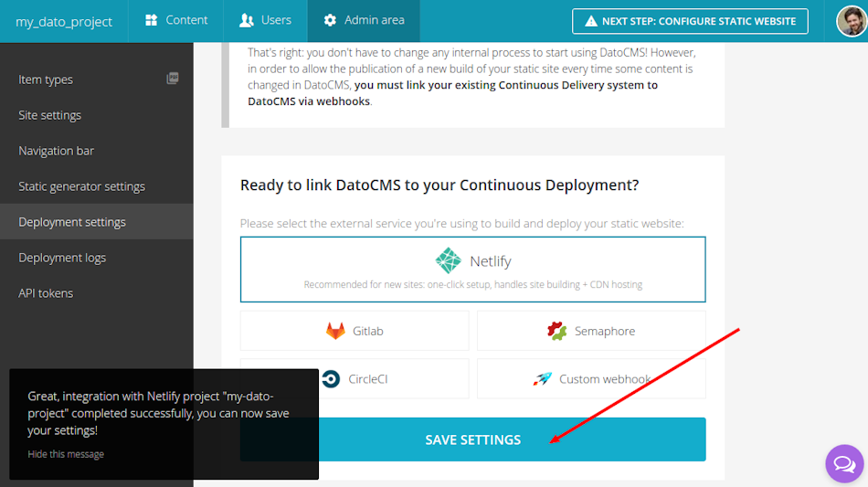Select Deployment settings in sidebar
Image resolution: width=868 pixels, height=487 pixels.
click(x=97, y=222)
